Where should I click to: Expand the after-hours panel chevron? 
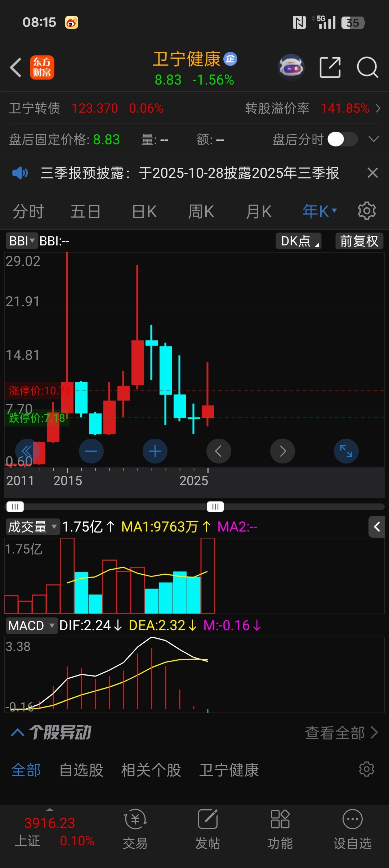[x=374, y=139]
